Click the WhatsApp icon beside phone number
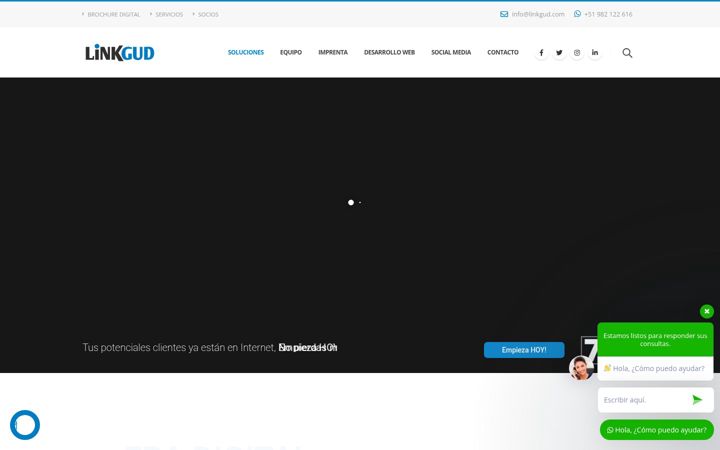The height and width of the screenshot is (450, 720). (x=577, y=14)
